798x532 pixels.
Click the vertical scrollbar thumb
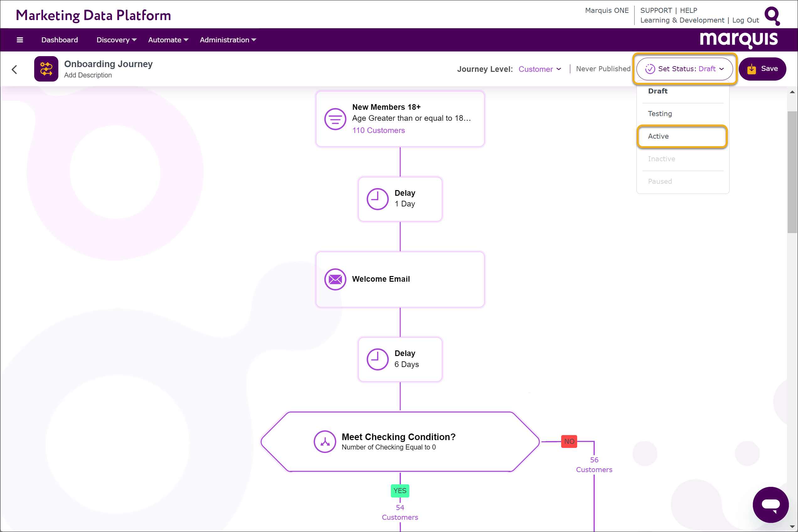tap(792, 172)
